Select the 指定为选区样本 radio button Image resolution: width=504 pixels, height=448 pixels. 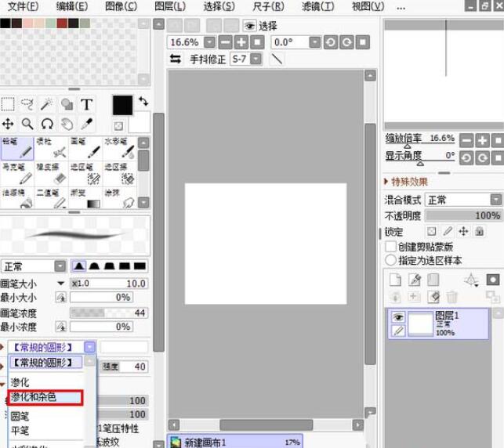391,260
